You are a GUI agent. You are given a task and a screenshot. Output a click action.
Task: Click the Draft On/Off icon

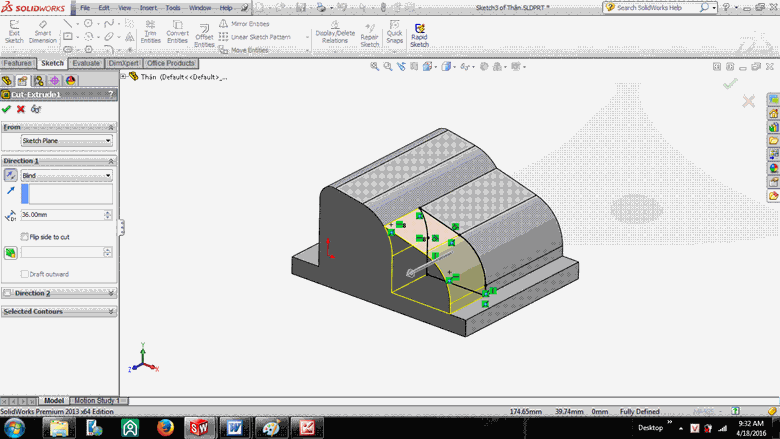click(10, 253)
